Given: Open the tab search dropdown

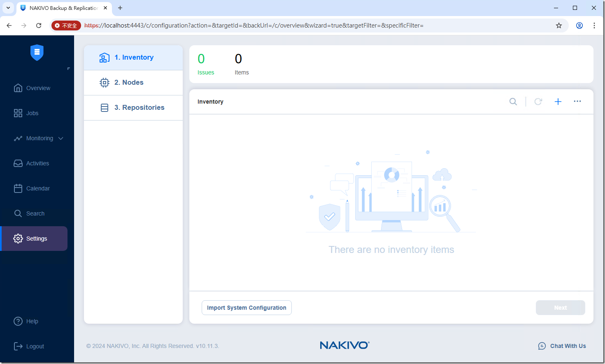Looking at the screenshot, I should point(8,8).
